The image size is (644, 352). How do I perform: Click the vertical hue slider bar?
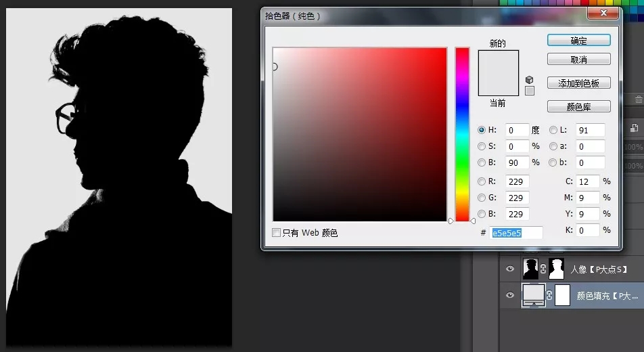click(x=462, y=135)
